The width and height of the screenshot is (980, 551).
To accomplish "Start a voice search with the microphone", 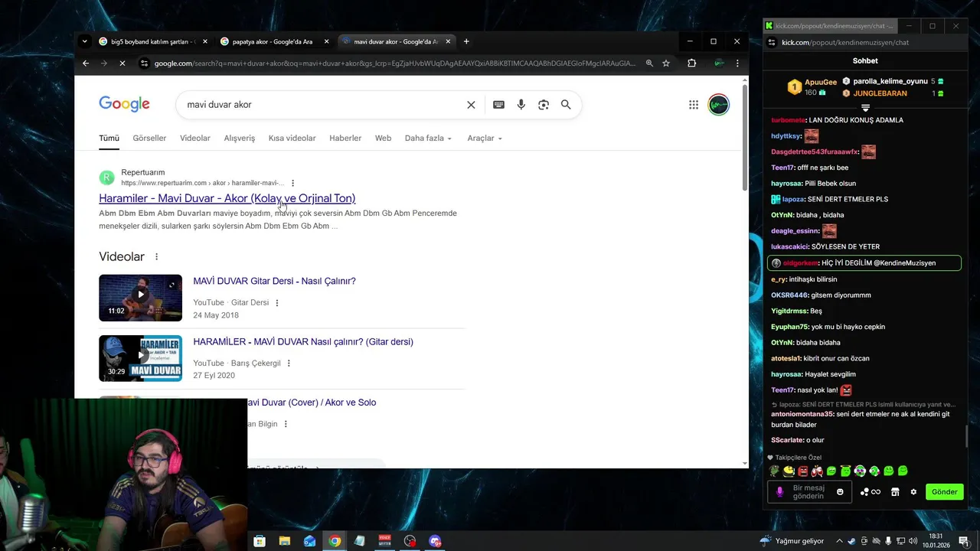I will pos(521,105).
